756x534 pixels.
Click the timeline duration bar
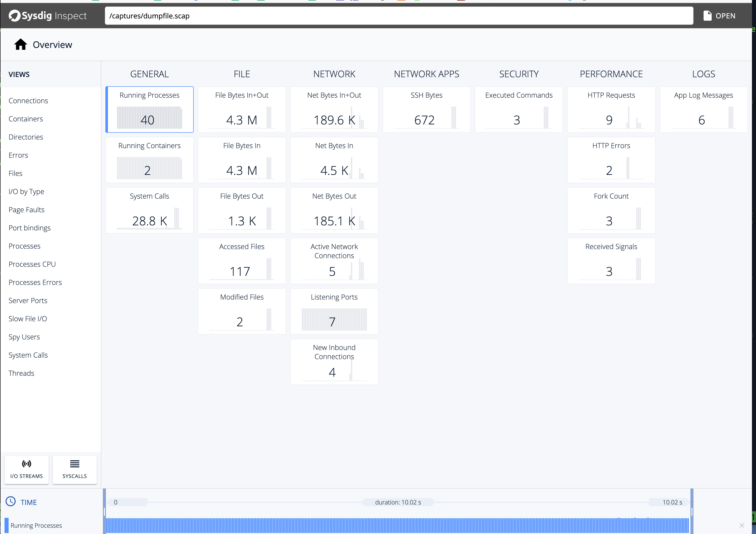click(398, 502)
